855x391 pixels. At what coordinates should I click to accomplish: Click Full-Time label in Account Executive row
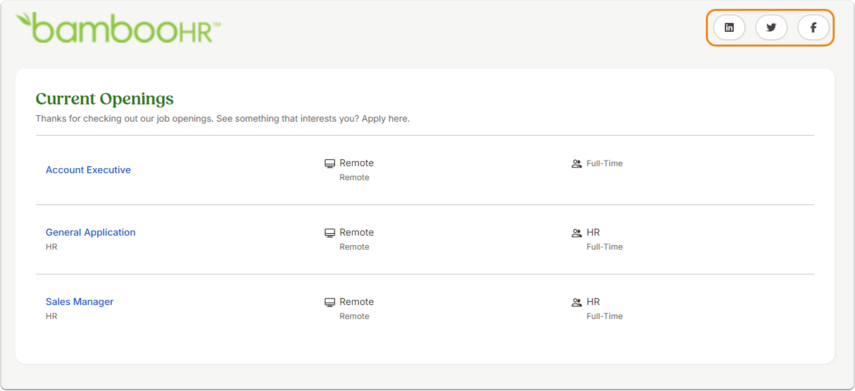click(x=605, y=163)
